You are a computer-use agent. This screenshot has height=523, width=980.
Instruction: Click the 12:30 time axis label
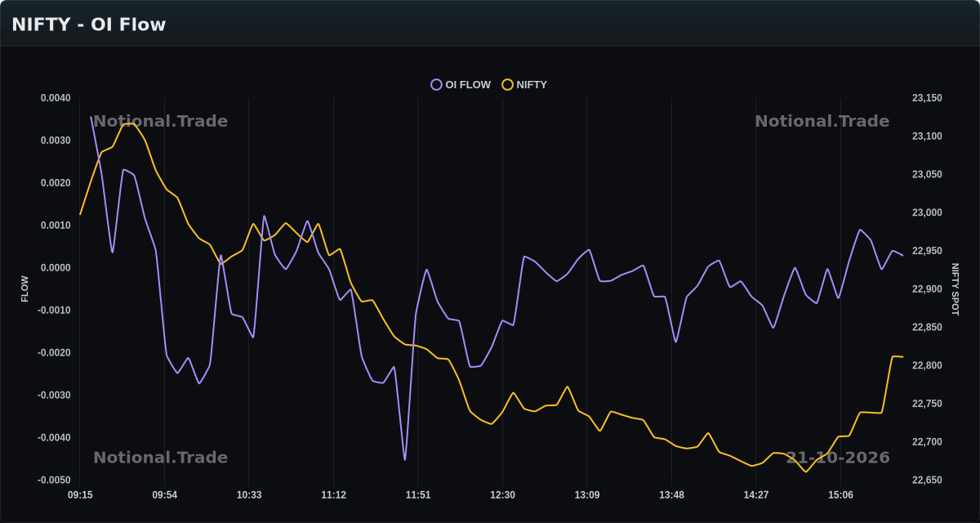coord(502,495)
